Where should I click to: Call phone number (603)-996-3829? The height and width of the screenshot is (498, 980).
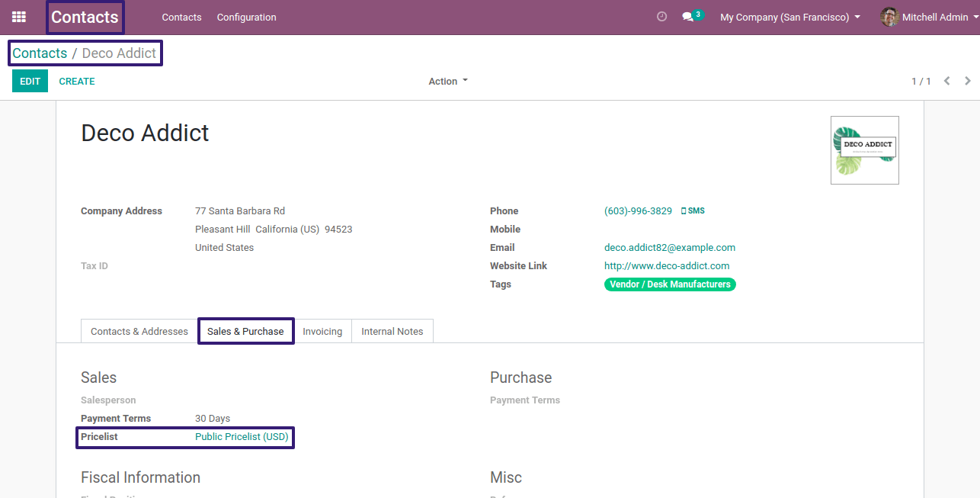coord(638,210)
